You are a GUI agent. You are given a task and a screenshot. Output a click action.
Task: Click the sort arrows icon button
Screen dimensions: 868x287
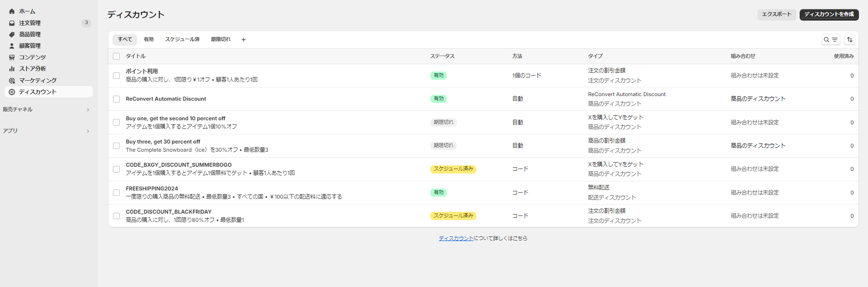pos(849,40)
